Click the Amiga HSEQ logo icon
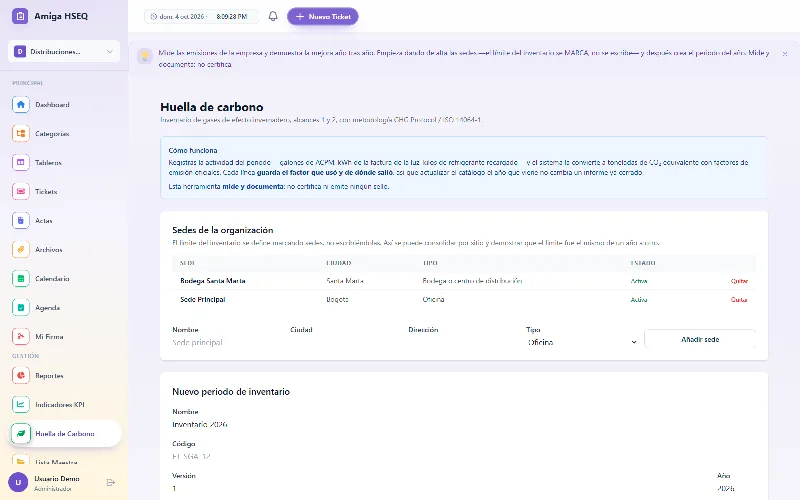Screen dimensions: 800x500 point(20,16)
